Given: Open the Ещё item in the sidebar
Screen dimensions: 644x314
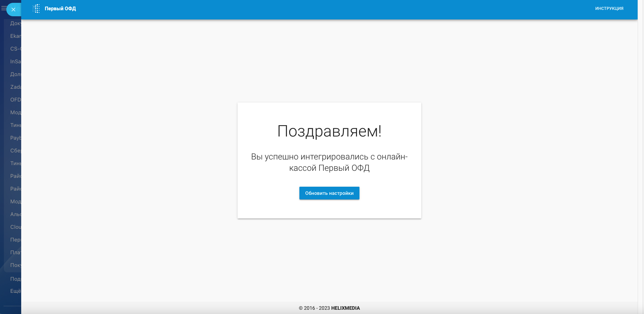Looking at the screenshot, I should tap(16, 291).
